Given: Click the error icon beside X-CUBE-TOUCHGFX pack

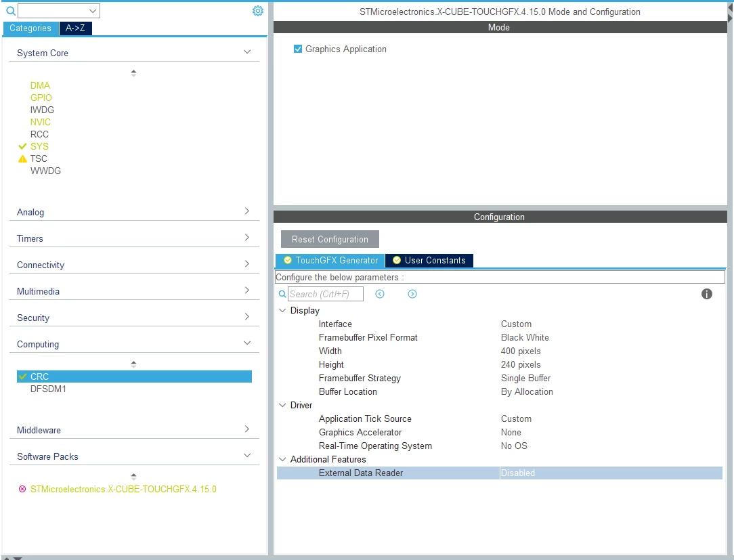Looking at the screenshot, I should click(x=22, y=489).
